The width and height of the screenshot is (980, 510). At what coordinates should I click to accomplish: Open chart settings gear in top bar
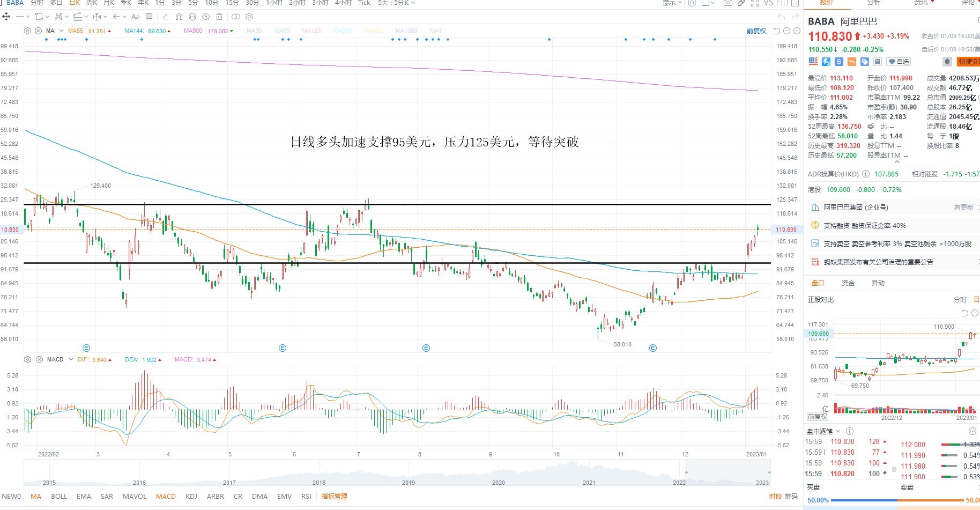[692, 3]
